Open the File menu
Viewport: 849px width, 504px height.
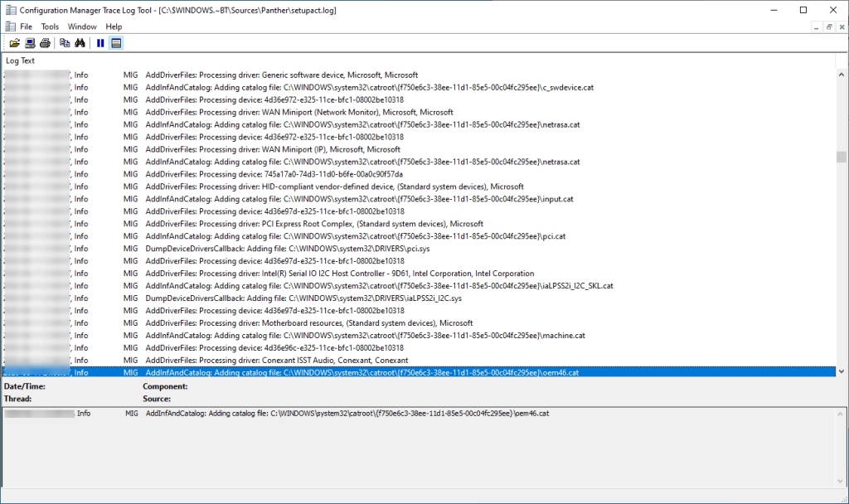pyautogui.click(x=26, y=27)
